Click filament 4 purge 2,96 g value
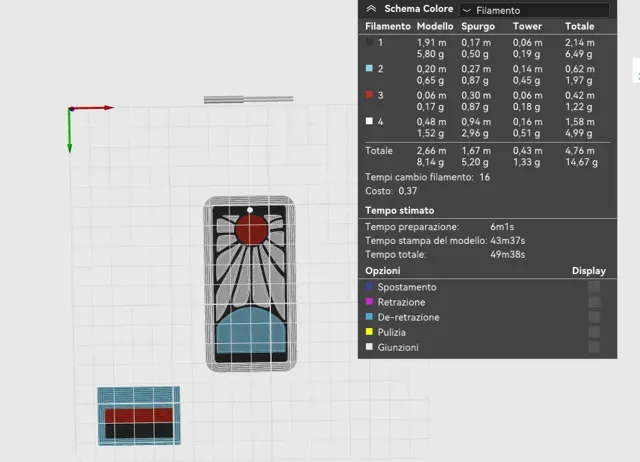This screenshot has width=640, height=462. pos(475,133)
